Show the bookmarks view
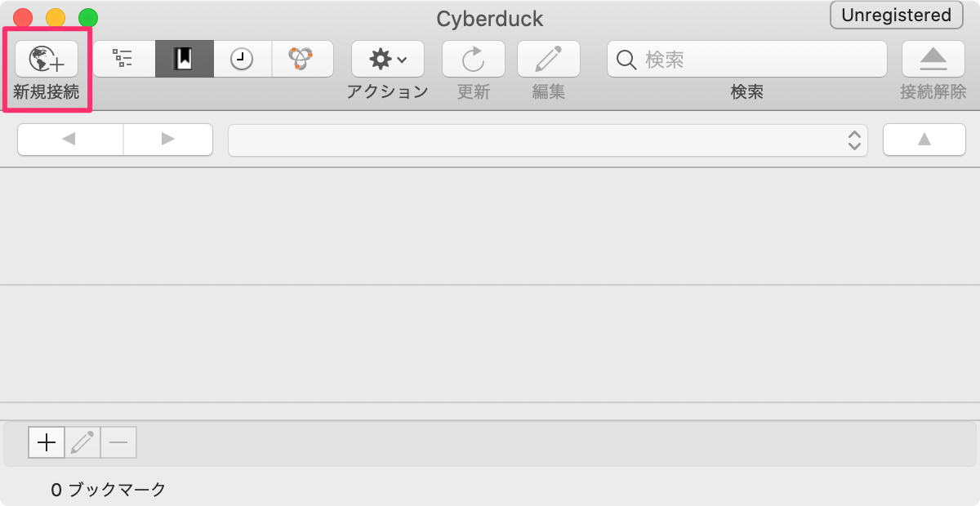 point(185,59)
